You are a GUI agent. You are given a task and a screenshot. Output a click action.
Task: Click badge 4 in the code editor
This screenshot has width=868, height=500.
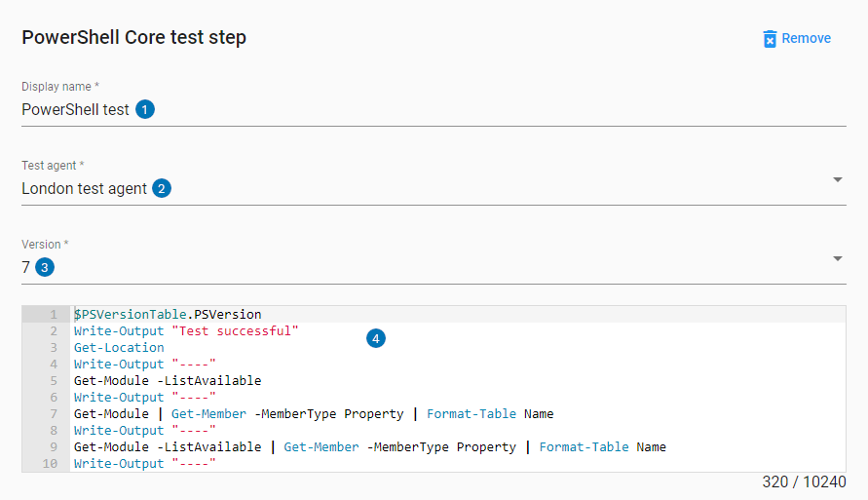[376, 338]
